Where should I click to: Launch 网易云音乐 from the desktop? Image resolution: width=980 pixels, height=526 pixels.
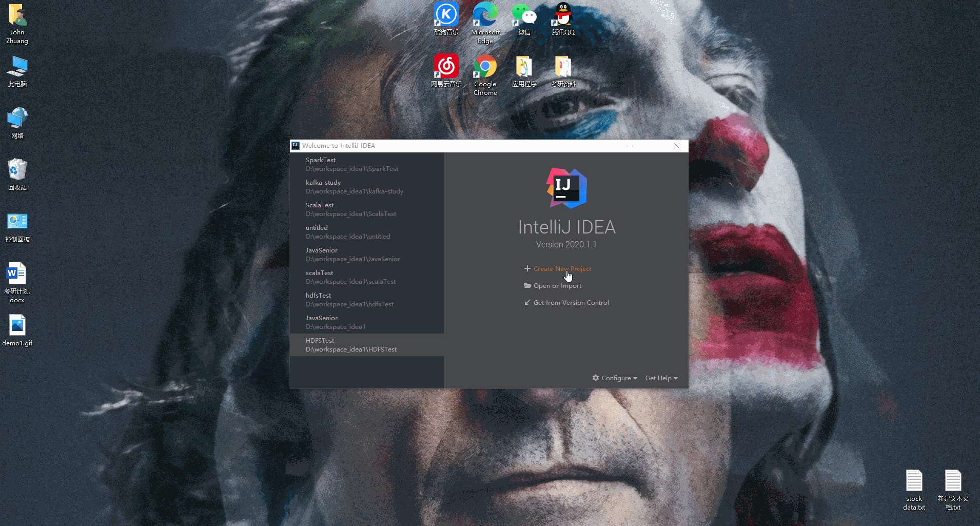coord(446,70)
